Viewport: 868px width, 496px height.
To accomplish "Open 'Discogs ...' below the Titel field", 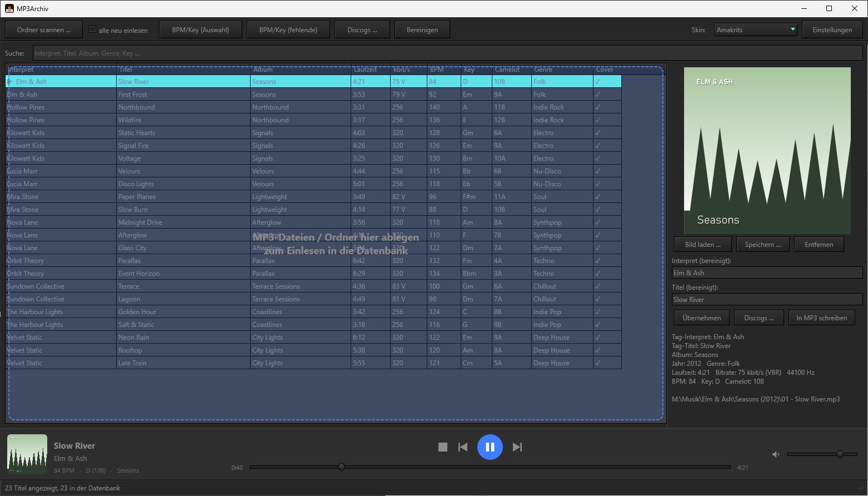I will coord(759,318).
